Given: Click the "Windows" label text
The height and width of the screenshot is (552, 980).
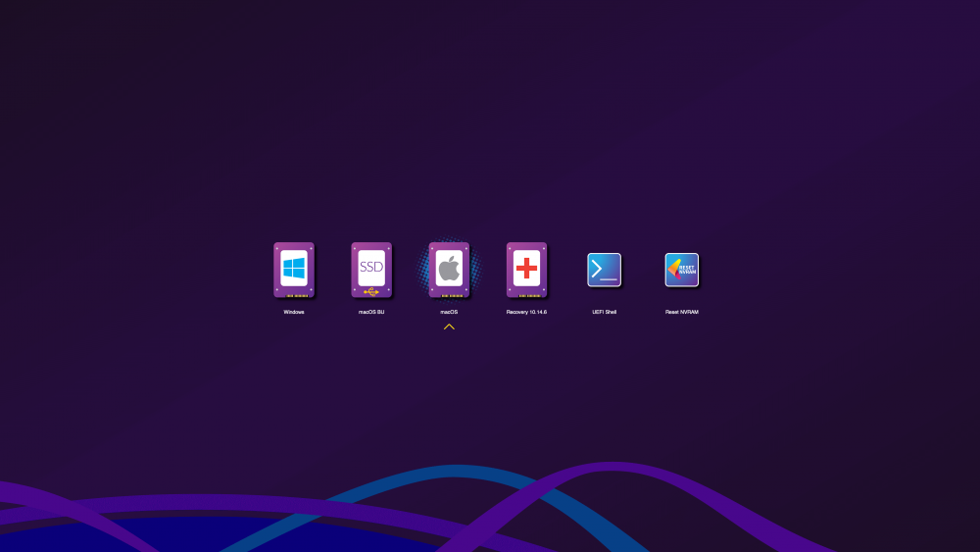Looking at the screenshot, I should [x=294, y=312].
